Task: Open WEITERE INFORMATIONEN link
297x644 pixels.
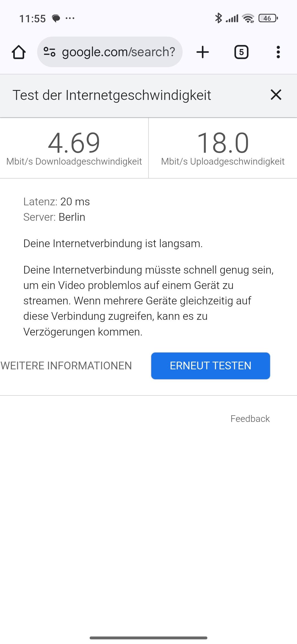Action: 66,366
